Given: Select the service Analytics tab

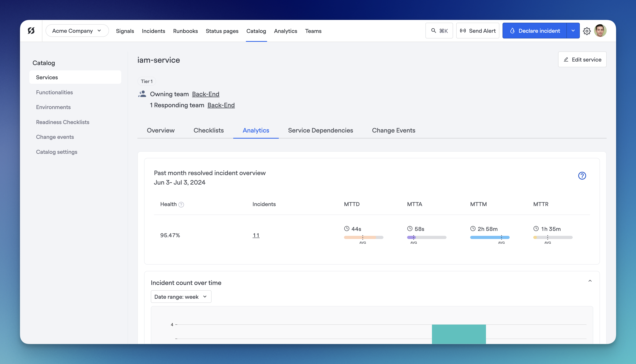Looking at the screenshot, I should click(x=256, y=130).
